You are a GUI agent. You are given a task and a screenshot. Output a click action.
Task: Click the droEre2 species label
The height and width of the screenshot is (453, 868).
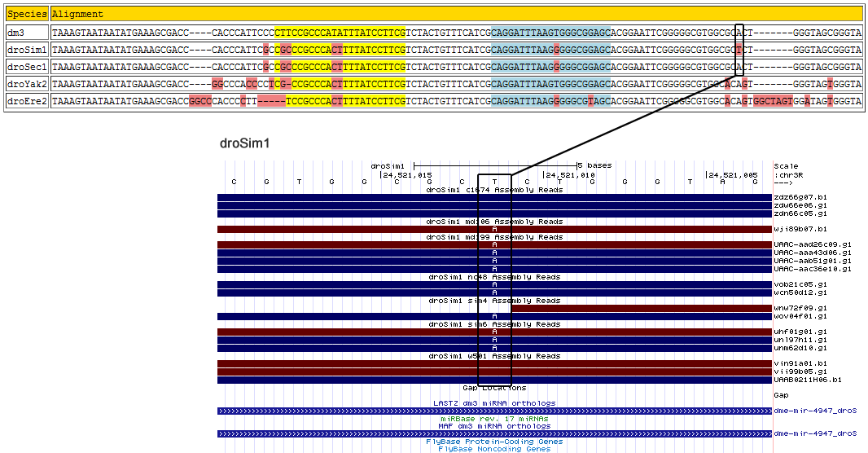point(24,101)
